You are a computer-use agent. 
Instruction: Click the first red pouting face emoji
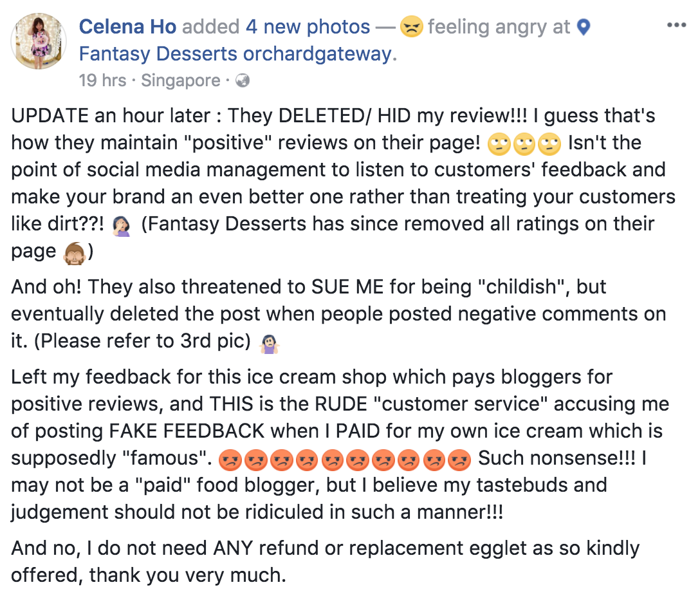231,460
